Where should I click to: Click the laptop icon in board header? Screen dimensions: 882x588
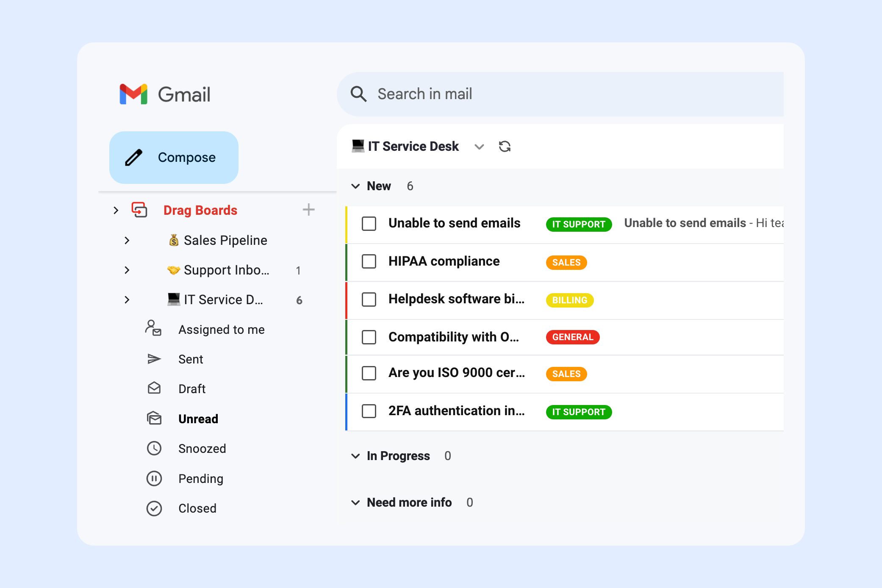tap(358, 146)
